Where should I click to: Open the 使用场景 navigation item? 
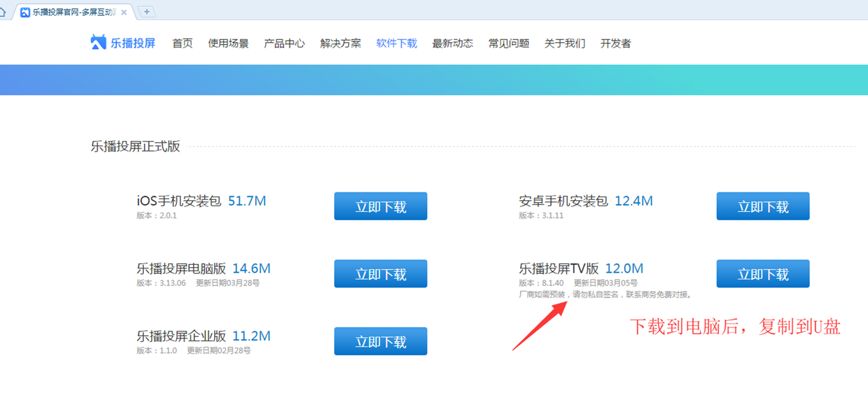pos(228,43)
